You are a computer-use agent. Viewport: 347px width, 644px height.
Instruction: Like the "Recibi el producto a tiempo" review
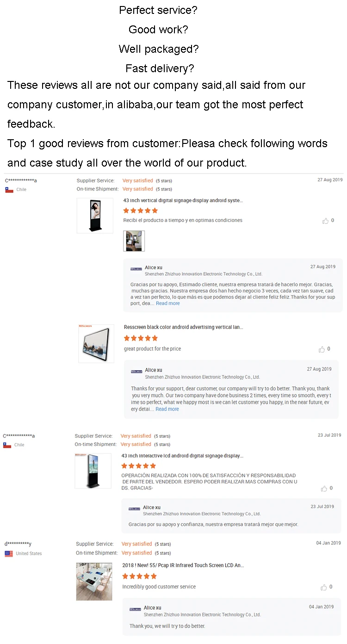325,221
